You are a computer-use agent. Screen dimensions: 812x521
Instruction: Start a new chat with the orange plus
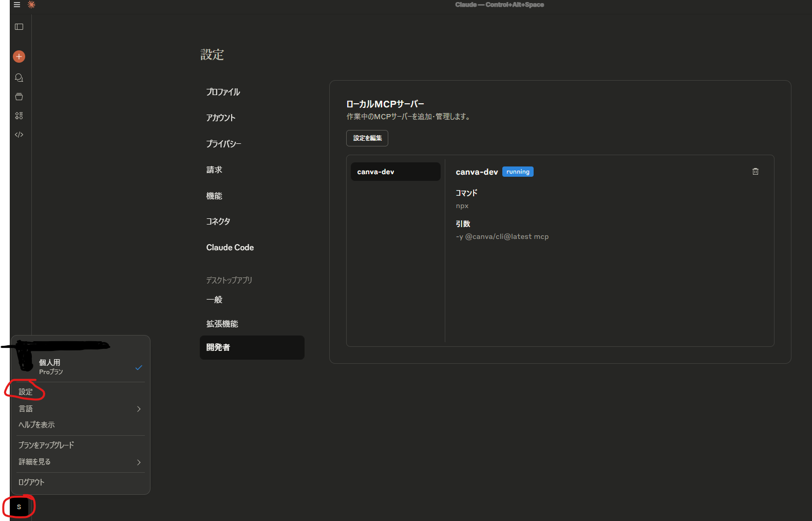pyautogui.click(x=19, y=57)
